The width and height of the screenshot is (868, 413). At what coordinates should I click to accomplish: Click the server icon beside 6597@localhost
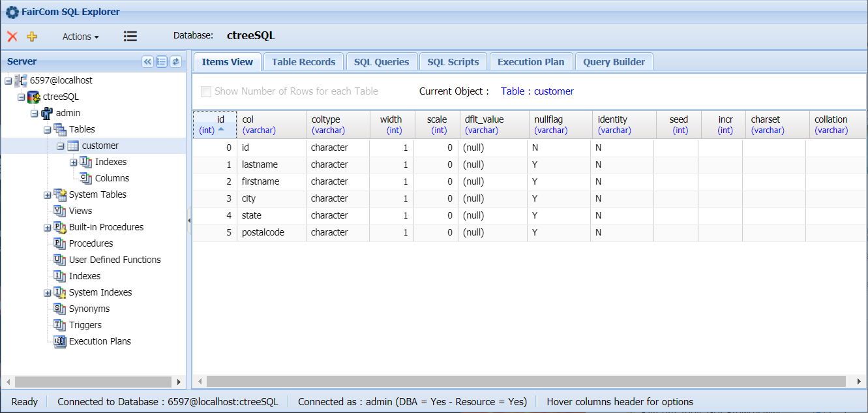click(x=21, y=80)
